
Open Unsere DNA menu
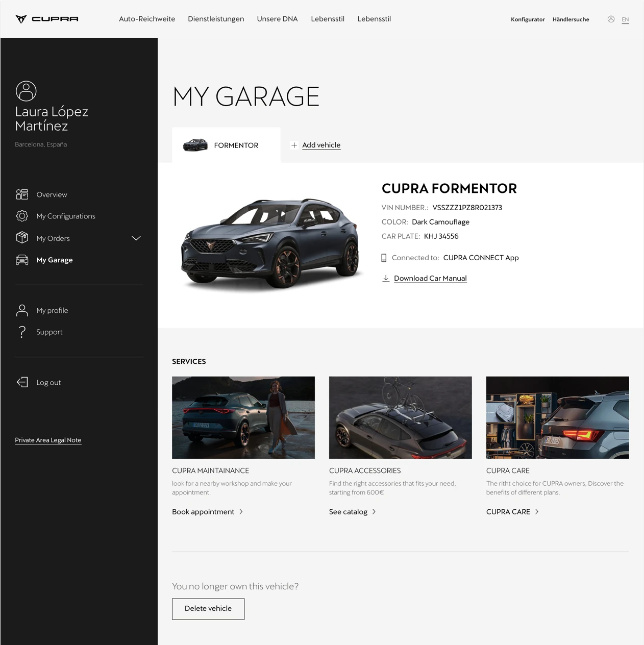[277, 19]
